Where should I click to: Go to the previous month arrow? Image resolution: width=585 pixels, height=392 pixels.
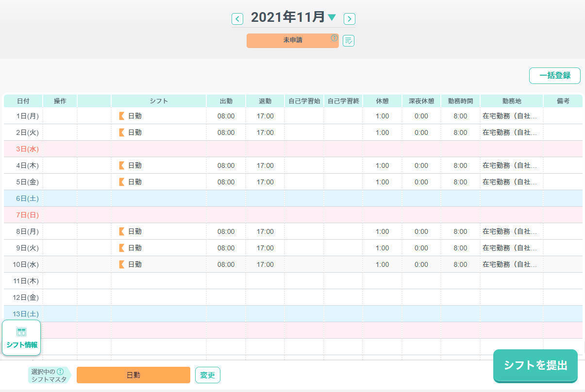pos(237,19)
